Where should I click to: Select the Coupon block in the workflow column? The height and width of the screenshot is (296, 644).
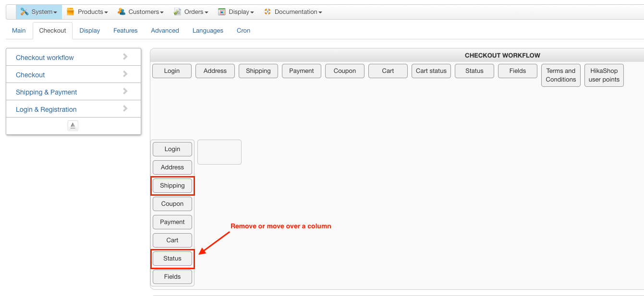coord(172,204)
